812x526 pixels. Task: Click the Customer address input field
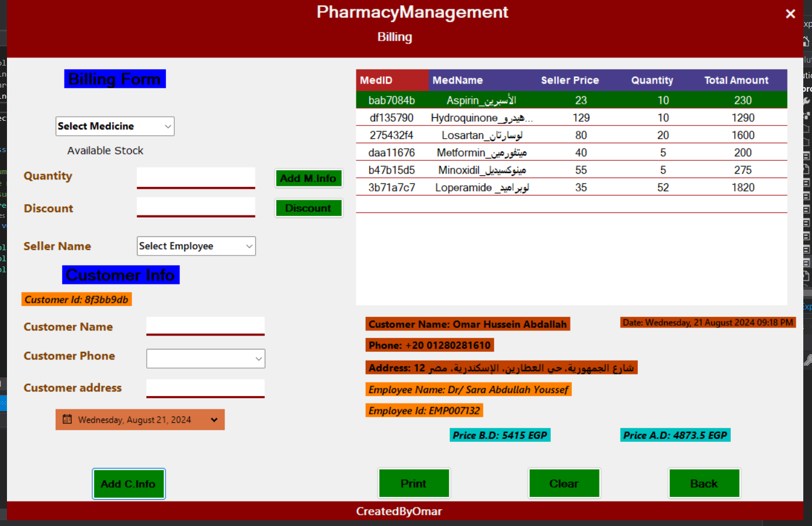(x=205, y=387)
